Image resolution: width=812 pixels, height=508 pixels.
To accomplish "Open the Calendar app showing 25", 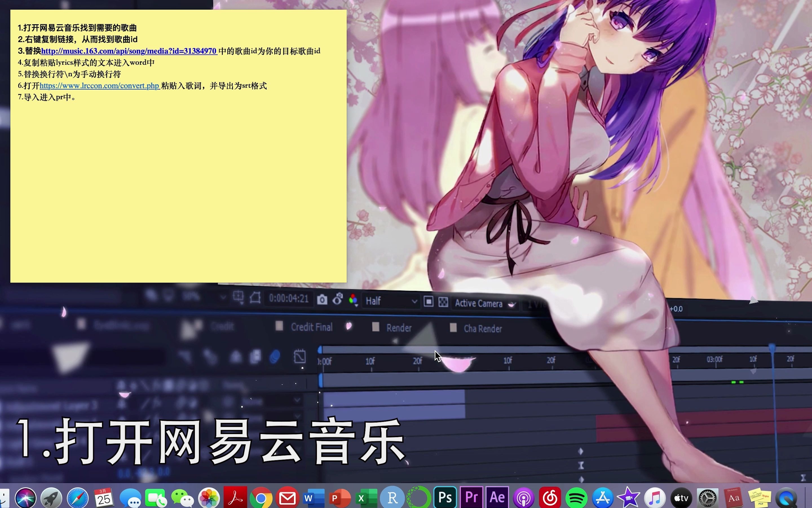I will (x=104, y=498).
